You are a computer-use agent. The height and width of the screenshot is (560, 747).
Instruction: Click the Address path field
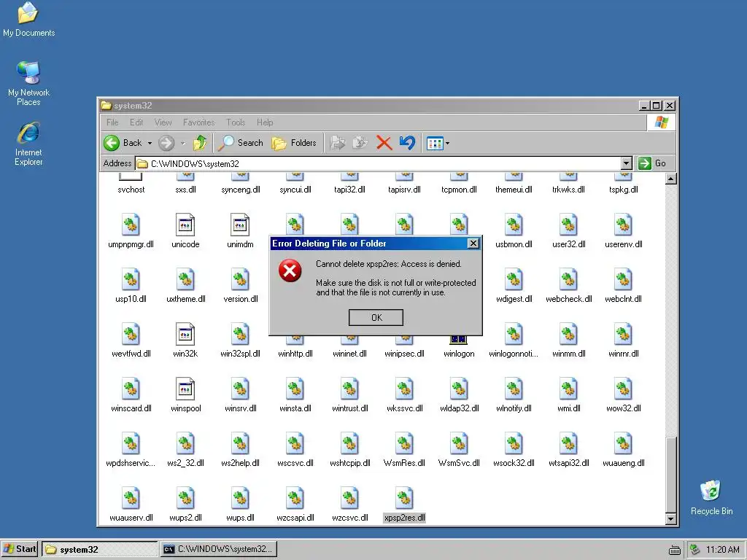pos(379,163)
